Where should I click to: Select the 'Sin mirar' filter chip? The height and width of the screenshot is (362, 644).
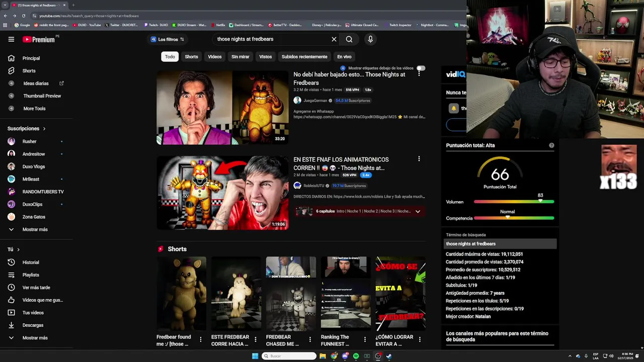(240, 57)
